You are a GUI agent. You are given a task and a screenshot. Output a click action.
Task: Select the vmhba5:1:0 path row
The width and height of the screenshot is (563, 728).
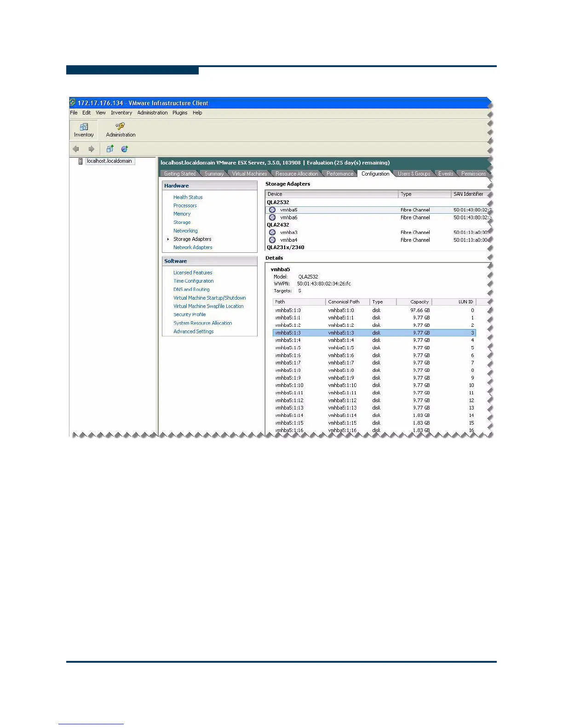(x=374, y=310)
